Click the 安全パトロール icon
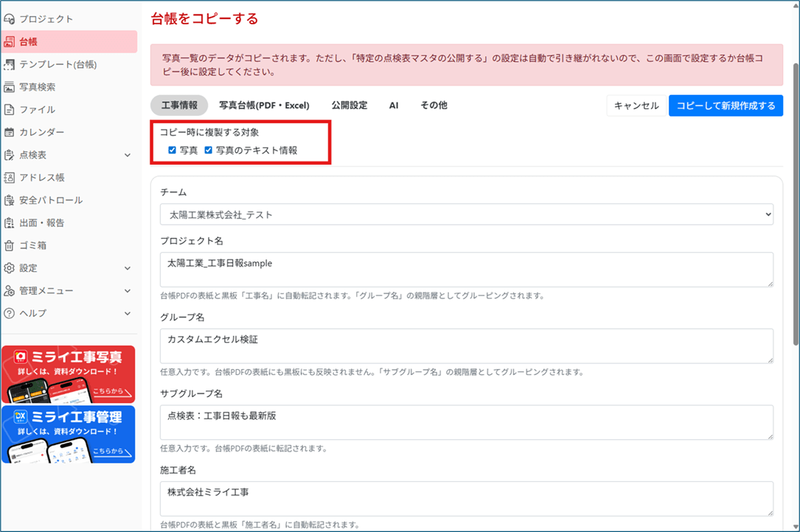The image size is (800, 532). click(x=10, y=200)
